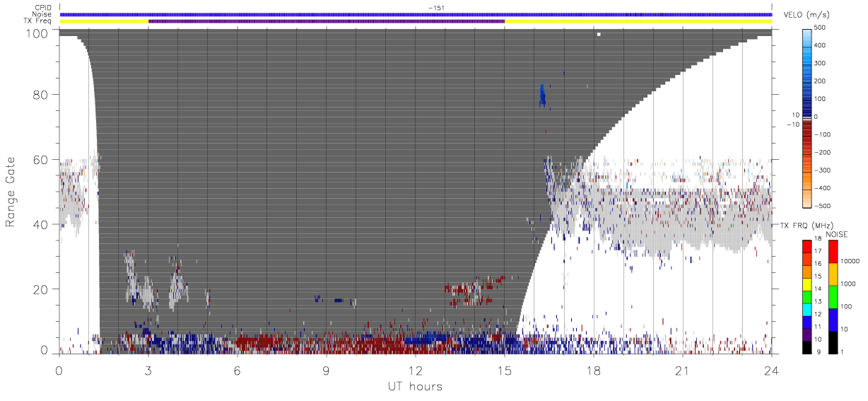The image size is (868, 401).
Task: Click the blue echo patch near range gate 80
Action: (x=542, y=95)
